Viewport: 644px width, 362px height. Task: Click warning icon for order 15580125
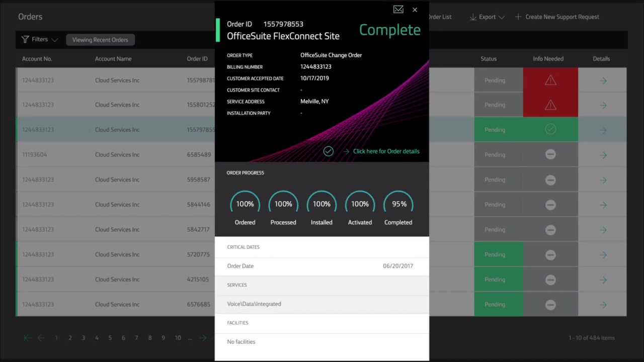click(550, 105)
